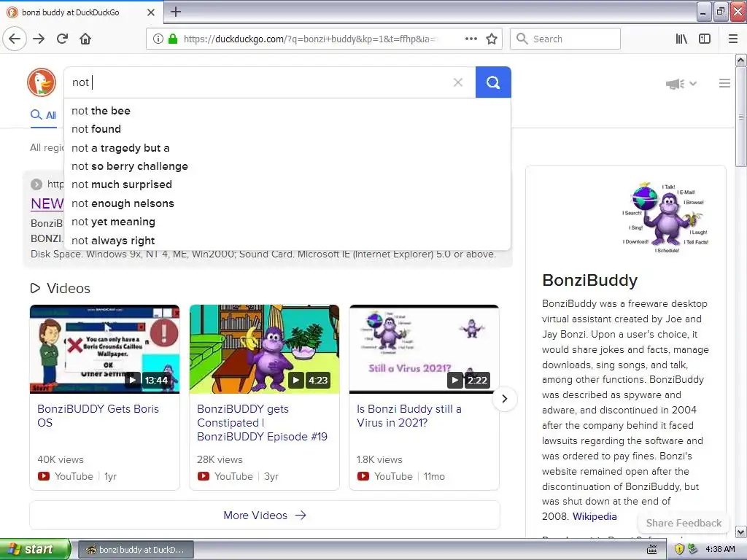
Task: Choose suggestion 'not found'
Action: coord(287,129)
